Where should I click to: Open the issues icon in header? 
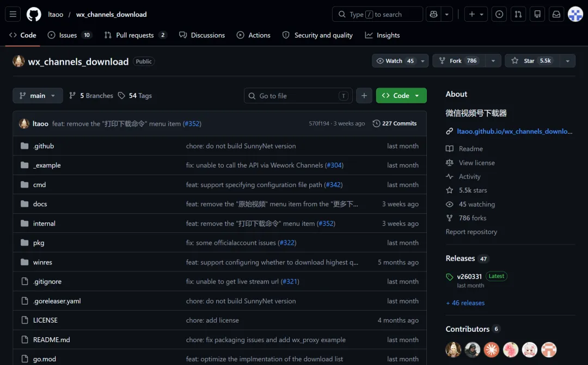pos(499,14)
